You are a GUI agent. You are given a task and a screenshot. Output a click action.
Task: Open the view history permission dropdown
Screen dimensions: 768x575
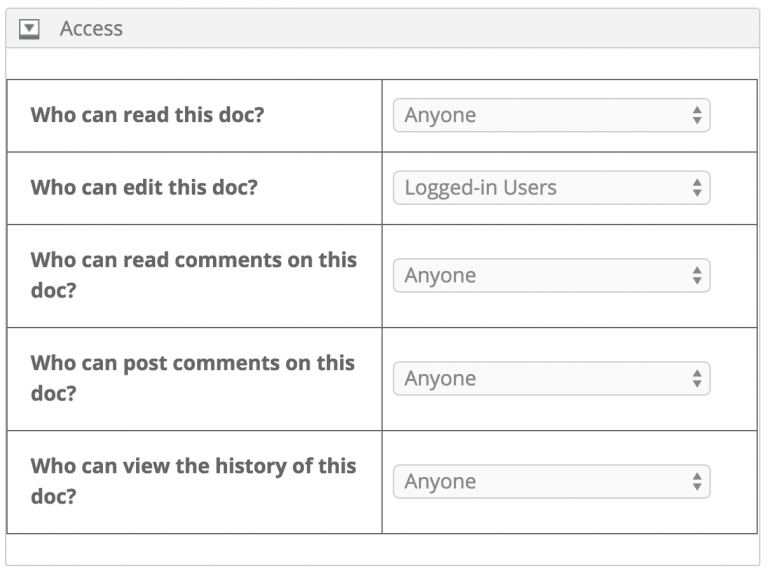tap(552, 481)
